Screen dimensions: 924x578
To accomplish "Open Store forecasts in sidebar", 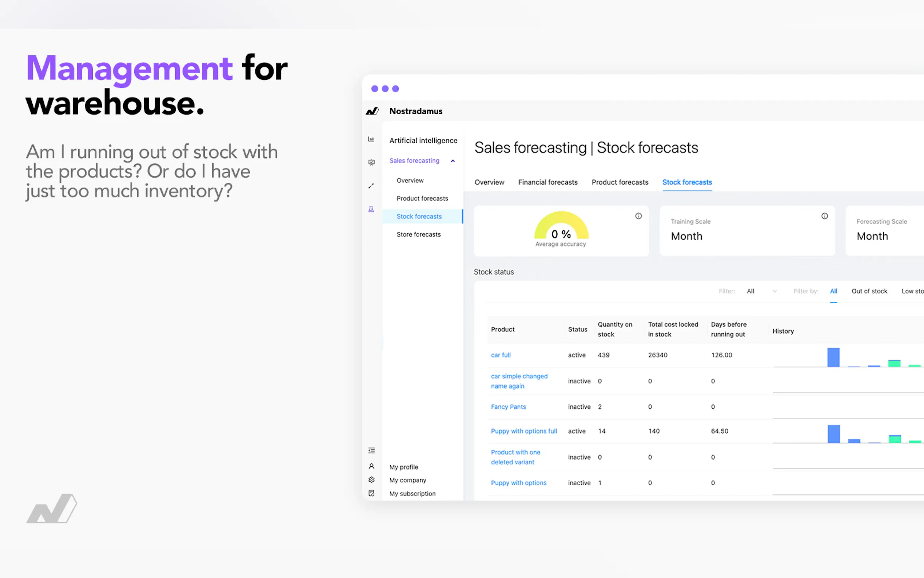I will pyautogui.click(x=418, y=234).
